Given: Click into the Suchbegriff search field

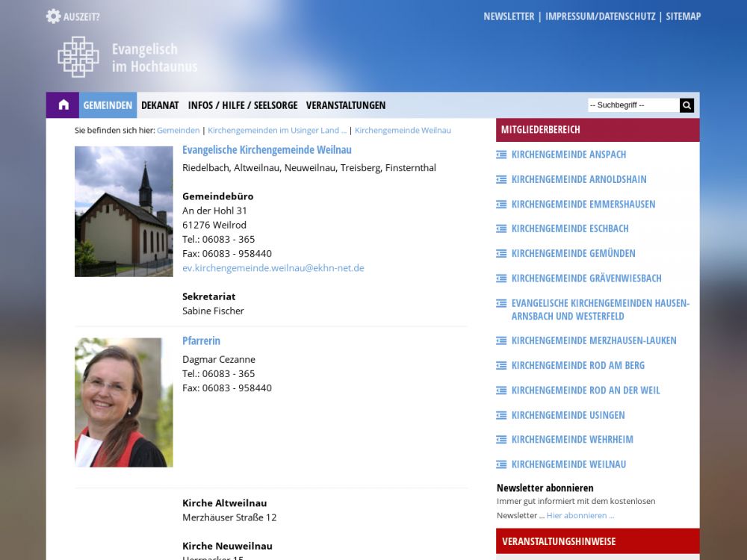Looking at the screenshot, I should click(x=633, y=105).
